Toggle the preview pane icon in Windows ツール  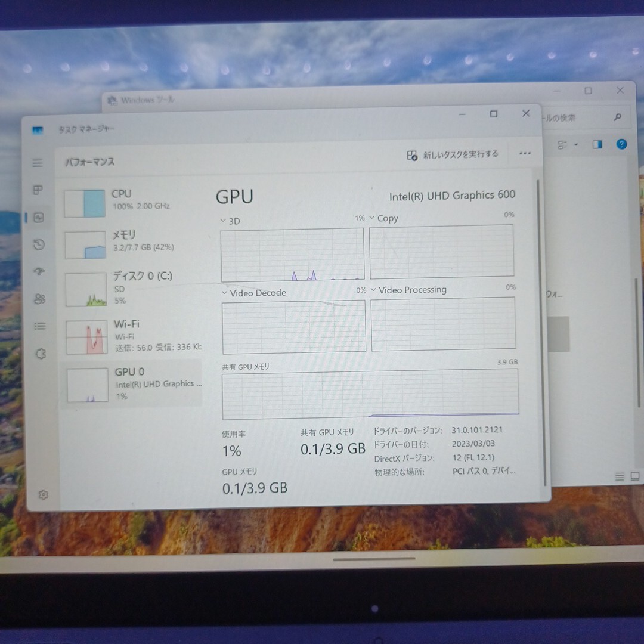point(597,144)
